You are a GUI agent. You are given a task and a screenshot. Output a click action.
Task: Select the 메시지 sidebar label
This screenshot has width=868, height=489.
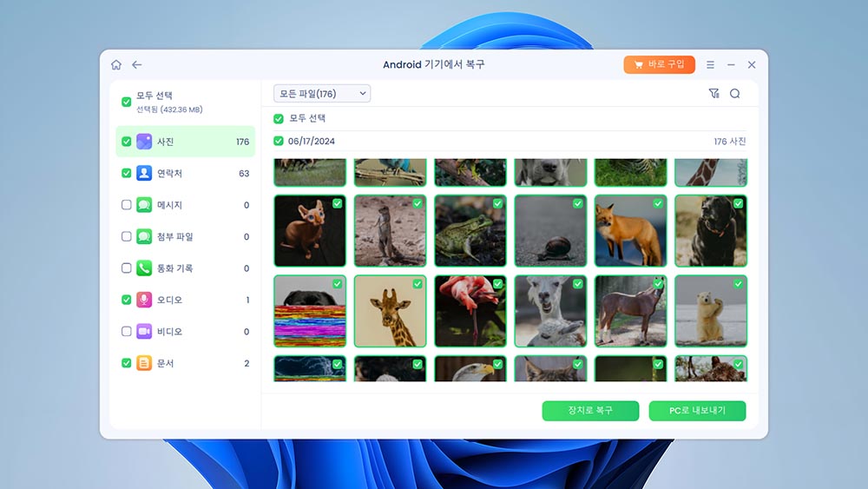[169, 205]
